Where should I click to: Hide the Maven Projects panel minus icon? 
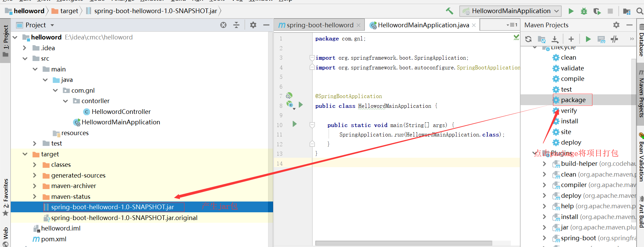tap(629, 25)
